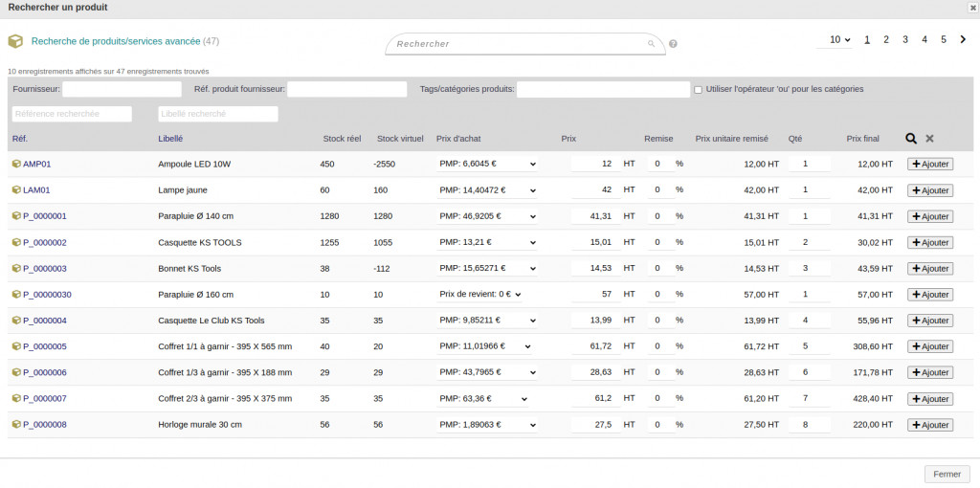Open product link P_0000005

click(44, 346)
